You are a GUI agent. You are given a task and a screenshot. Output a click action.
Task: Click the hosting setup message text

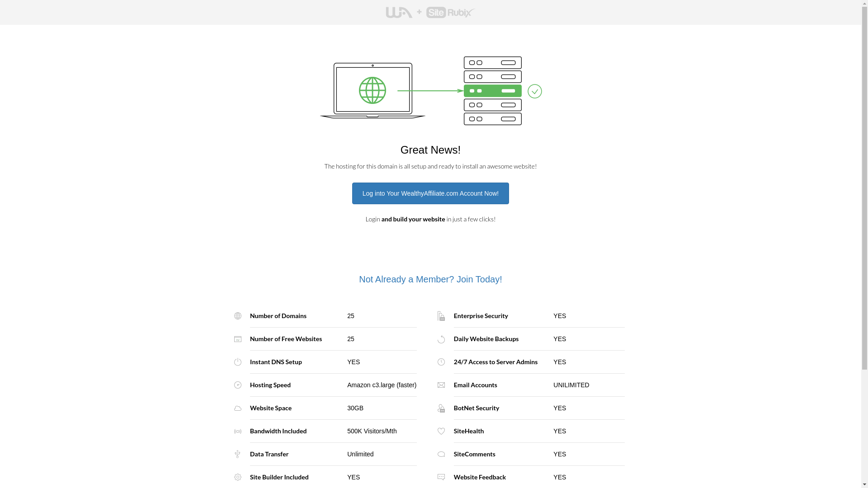point(430,166)
